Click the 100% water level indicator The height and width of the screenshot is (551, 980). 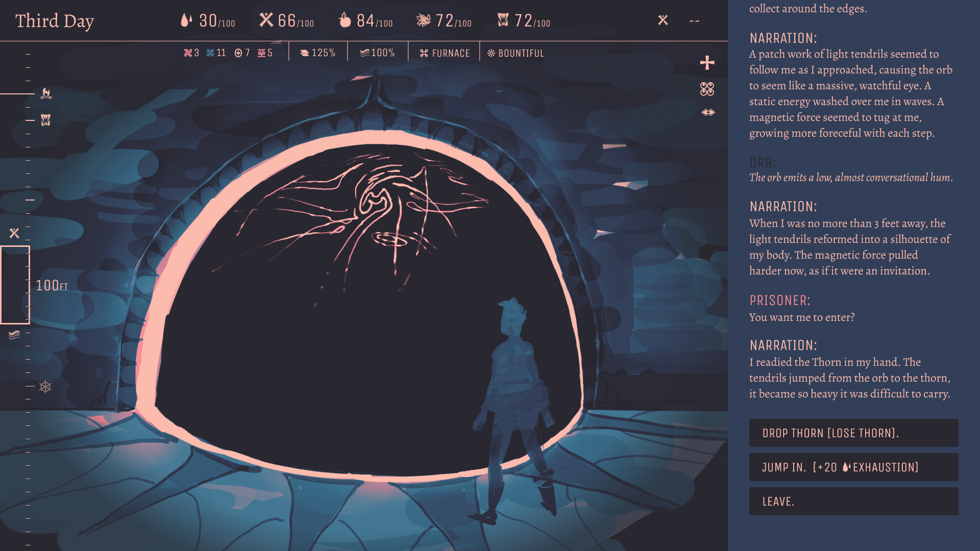377,53
